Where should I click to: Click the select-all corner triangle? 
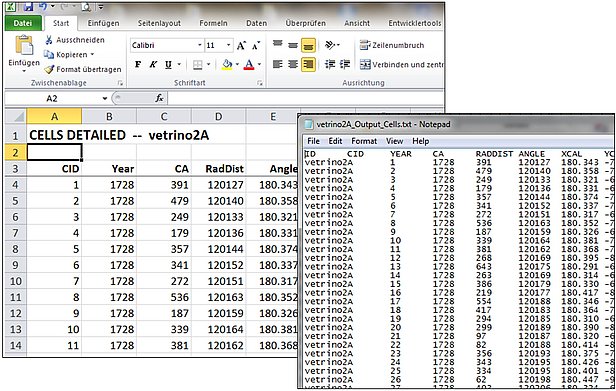click(x=17, y=117)
